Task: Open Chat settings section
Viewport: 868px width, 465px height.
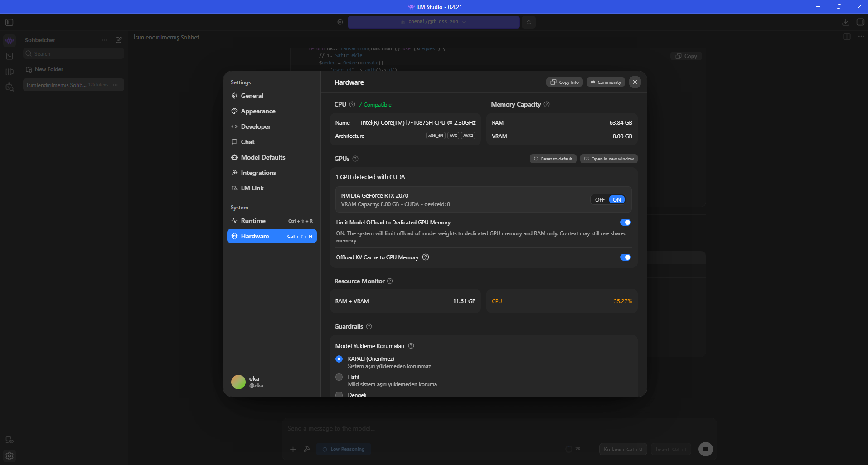Action: pos(272,142)
